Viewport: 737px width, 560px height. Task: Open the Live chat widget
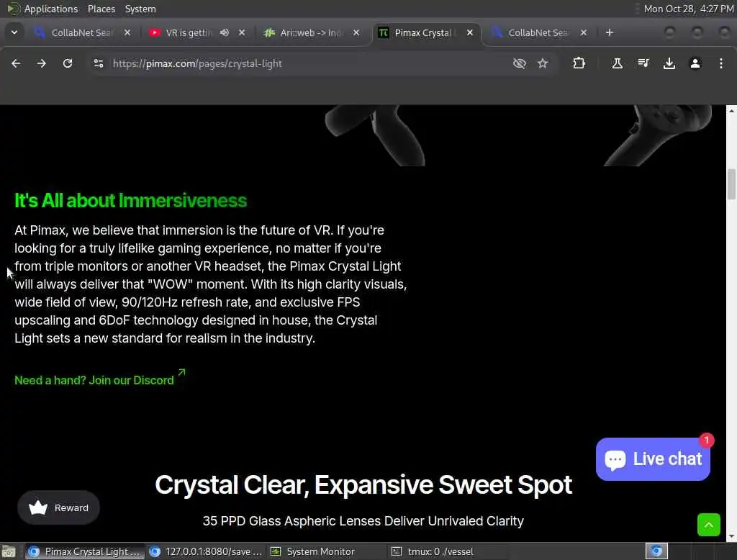click(x=653, y=459)
